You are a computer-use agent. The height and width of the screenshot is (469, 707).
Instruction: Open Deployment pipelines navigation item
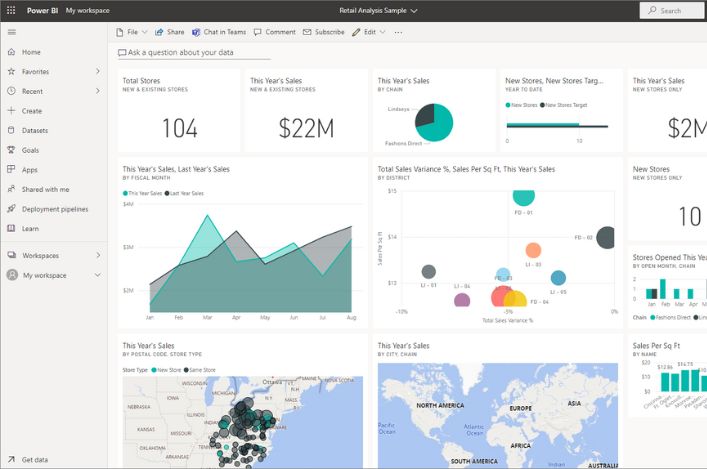(x=54, y=209)
